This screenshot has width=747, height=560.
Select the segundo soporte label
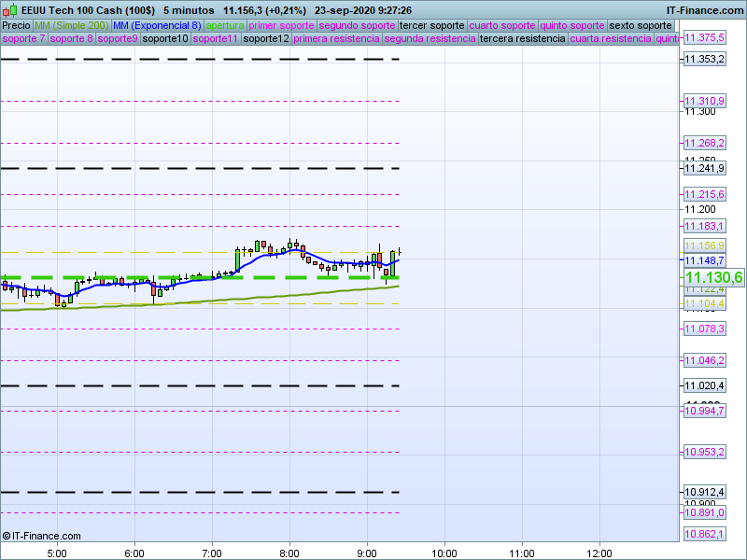point(358,25)
